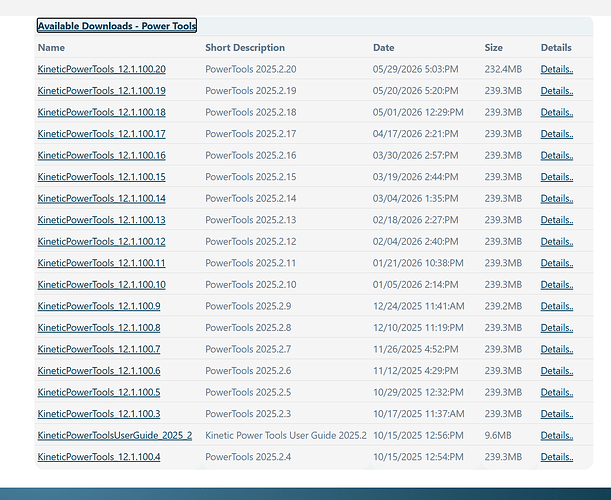Select the description 'PowerTools 2025.2.20'
The height and width of the screenshot is (500, 611).
tap(251, 69)
